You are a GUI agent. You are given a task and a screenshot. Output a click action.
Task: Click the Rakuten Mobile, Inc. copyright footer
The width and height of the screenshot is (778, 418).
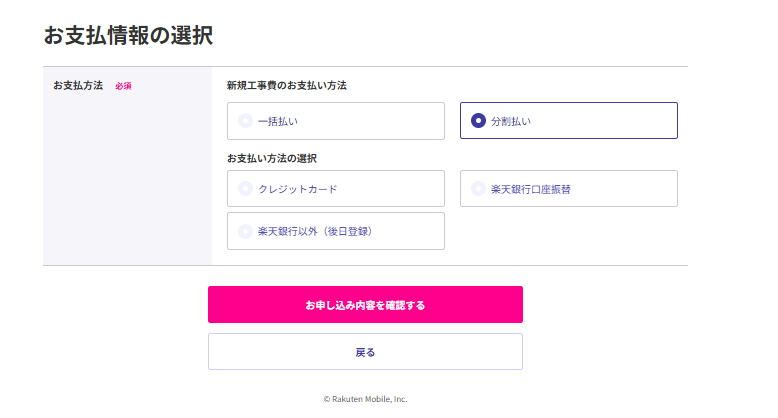[365, 398]
